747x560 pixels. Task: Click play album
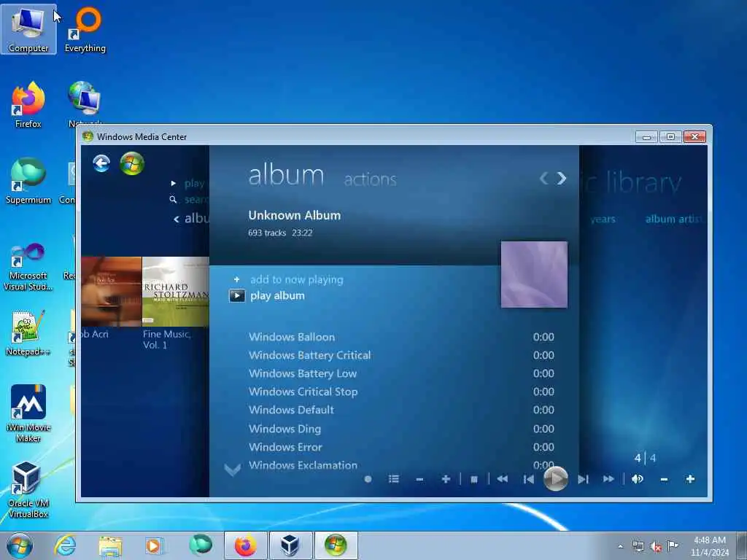pyautogui.click(x=277, y=296)
